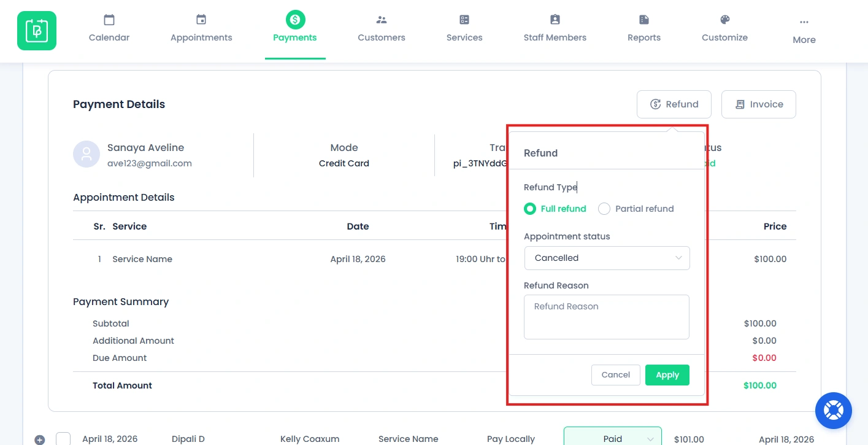This screenshot has width=868, height=445.
Task: Click the Appointments calendar icon
Action: [201, 20]
